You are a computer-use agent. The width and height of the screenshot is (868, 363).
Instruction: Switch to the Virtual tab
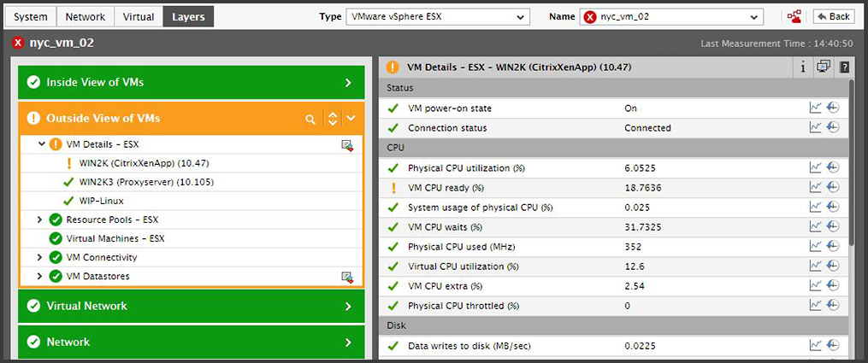point(139,16)
